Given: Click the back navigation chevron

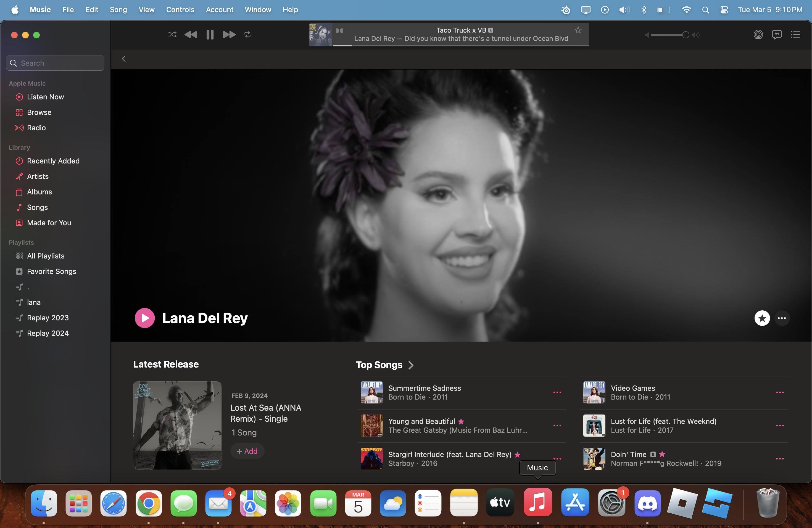Looking at the screenshot, I should [124, 59].
